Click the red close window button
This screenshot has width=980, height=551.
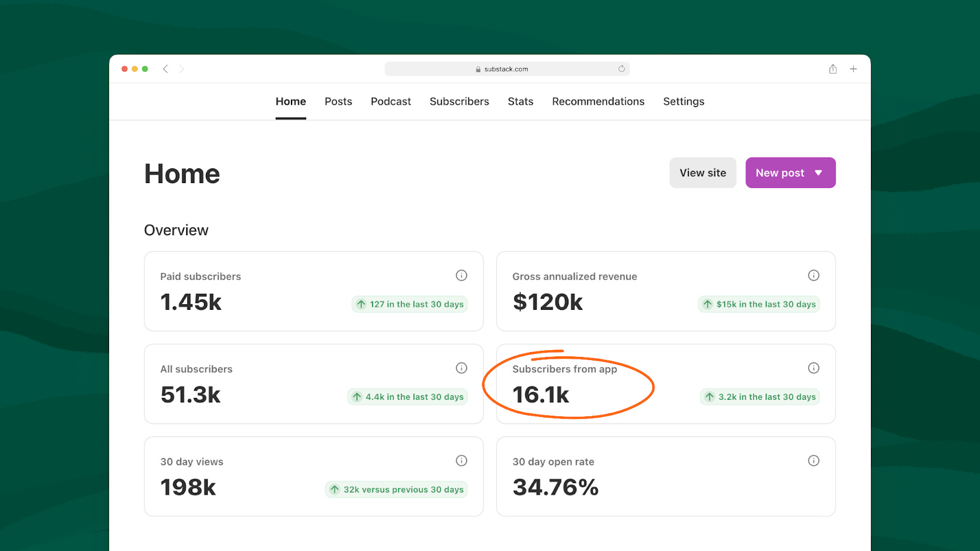(124, 69)
